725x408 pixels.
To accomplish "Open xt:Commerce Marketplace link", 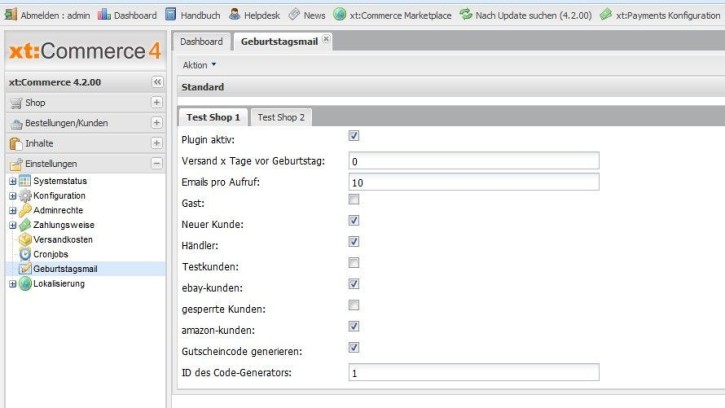I will click(x=400, y=15).
